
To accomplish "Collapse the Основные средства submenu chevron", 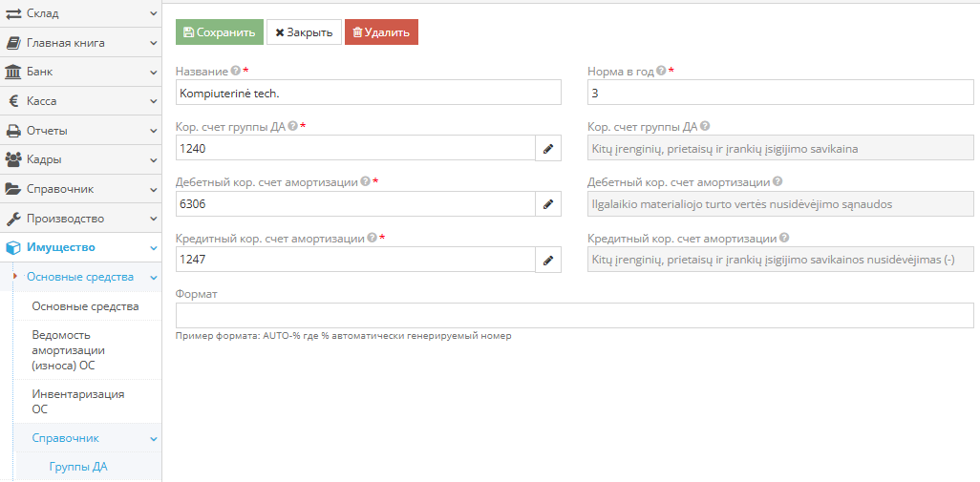I will click(154, 277).
